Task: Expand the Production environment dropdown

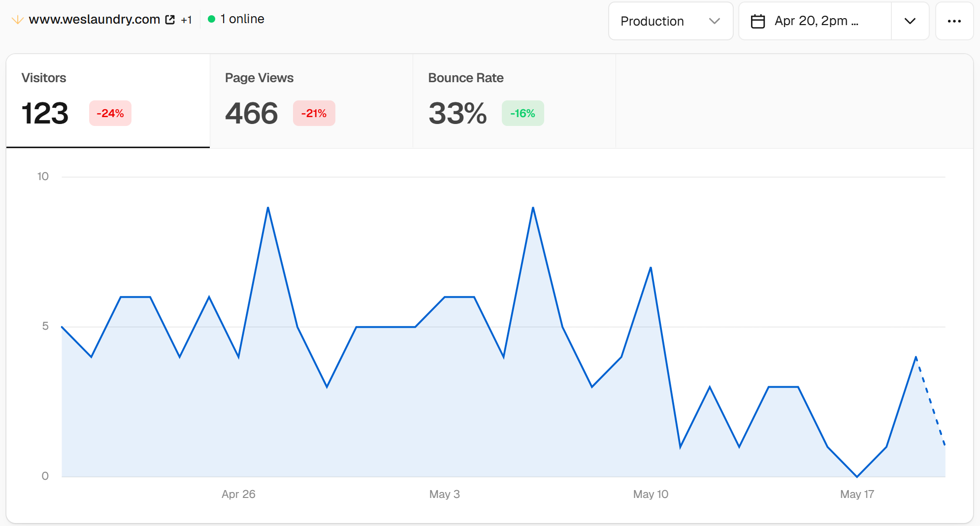Action: pos(670,21)
